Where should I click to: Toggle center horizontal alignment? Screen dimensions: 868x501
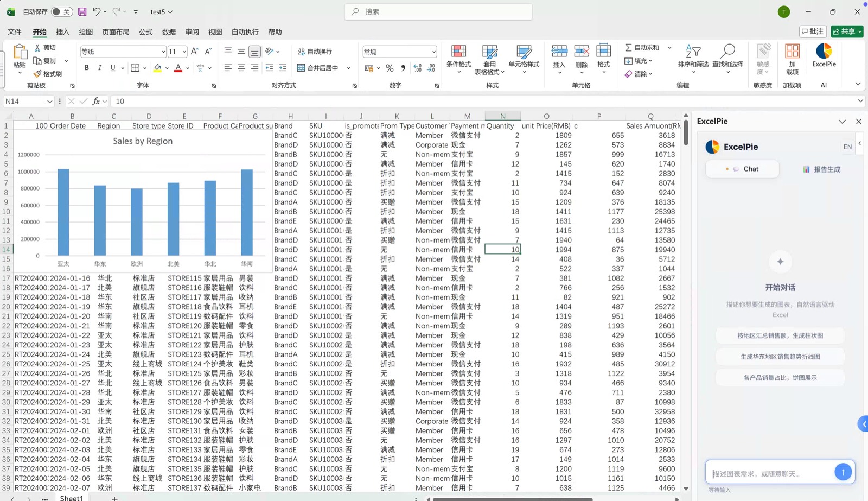241,68
